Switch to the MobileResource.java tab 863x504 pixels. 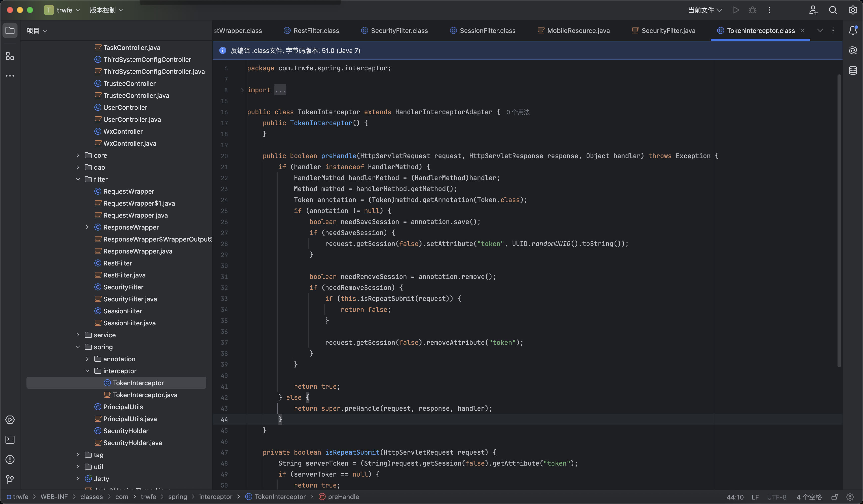[578, 30]
